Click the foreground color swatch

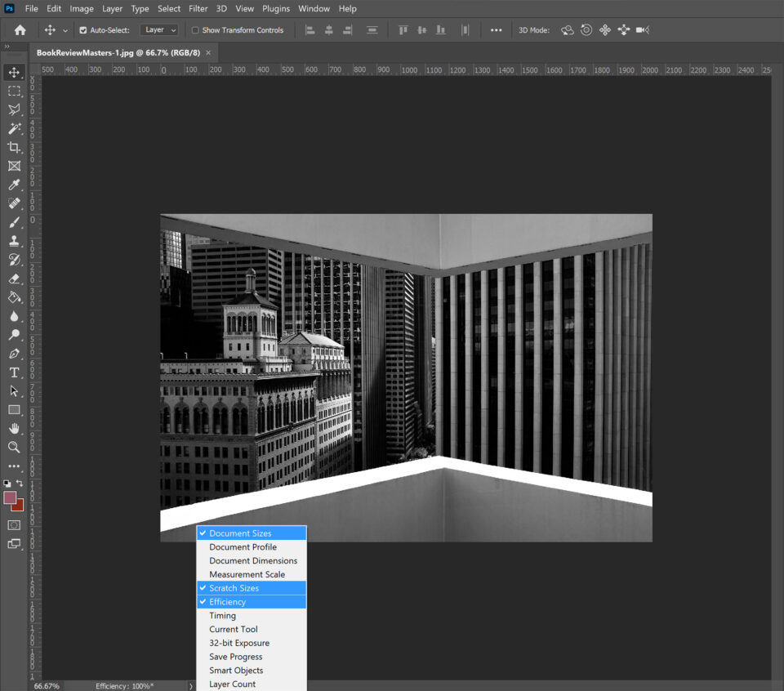[x=10, y=497]
